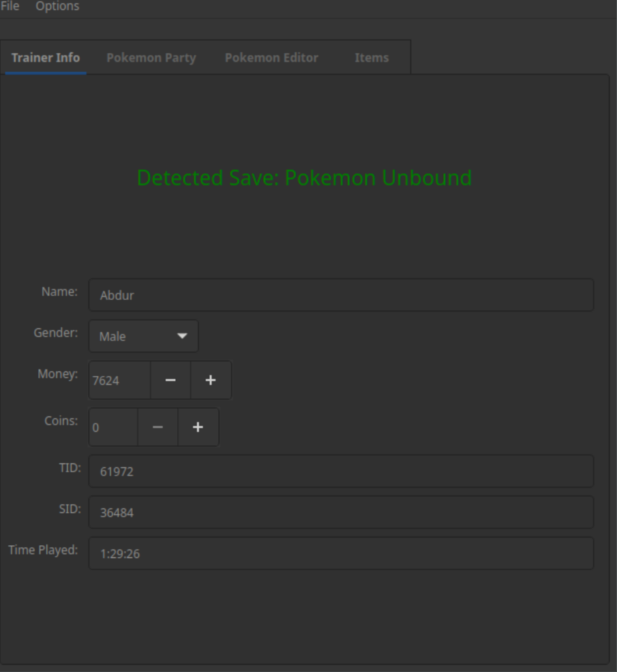This screenshot has width=617, height=672.
Task: Go to the Items tab
Action: click(x=372, y=58)
